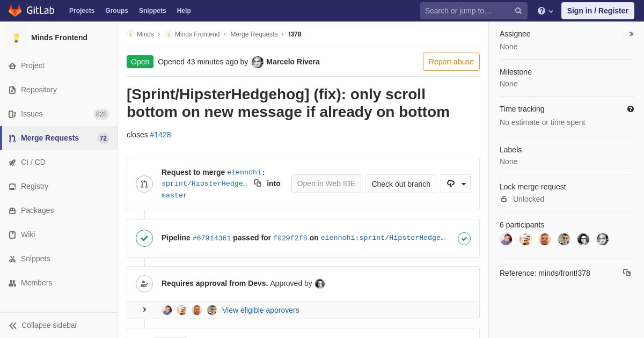Open the #1428 issue link
Image resolution: width=644 pixels, height=338 pixels.
(x=160, y=135)
